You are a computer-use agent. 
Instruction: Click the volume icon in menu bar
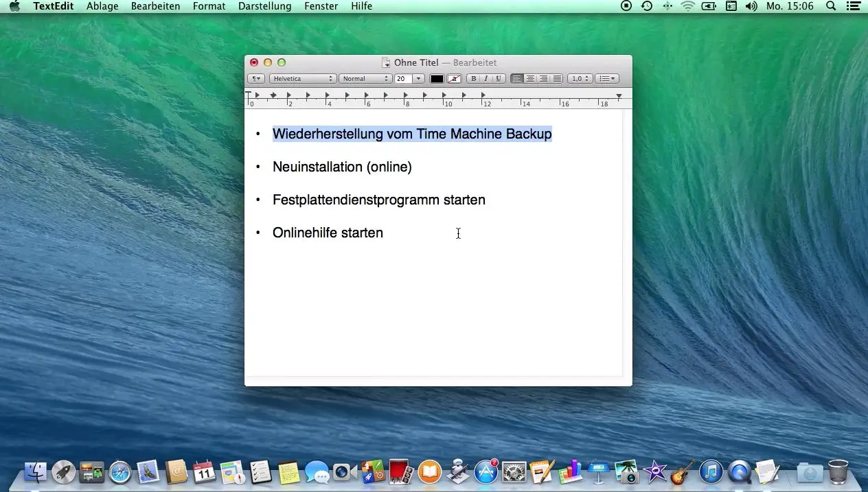[751, 6]
